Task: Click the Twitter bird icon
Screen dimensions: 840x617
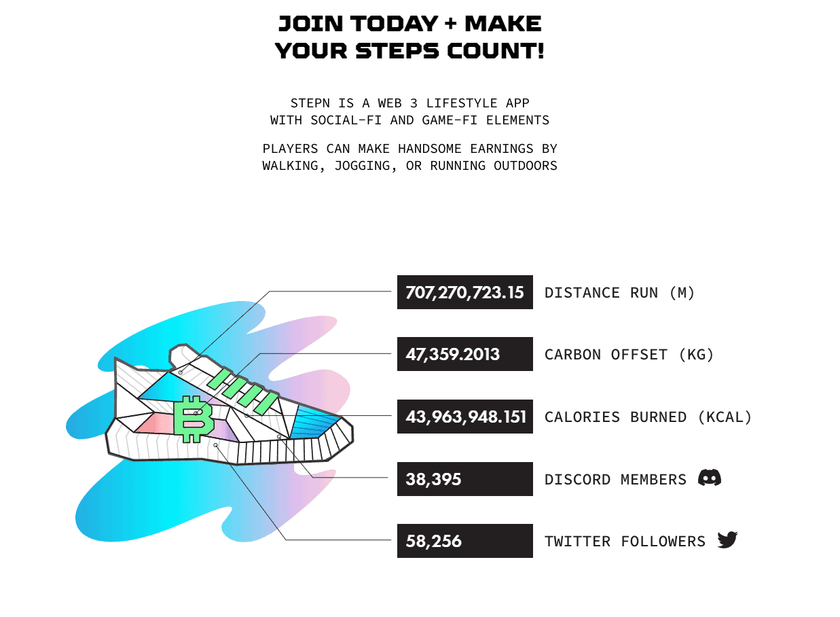Action: [x=727, y=540]
